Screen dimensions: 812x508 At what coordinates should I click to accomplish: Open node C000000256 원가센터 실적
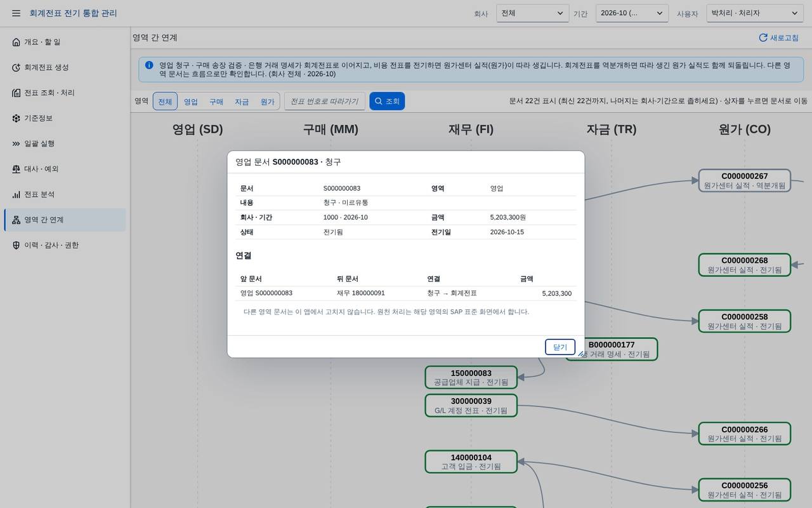coord(745,490)
